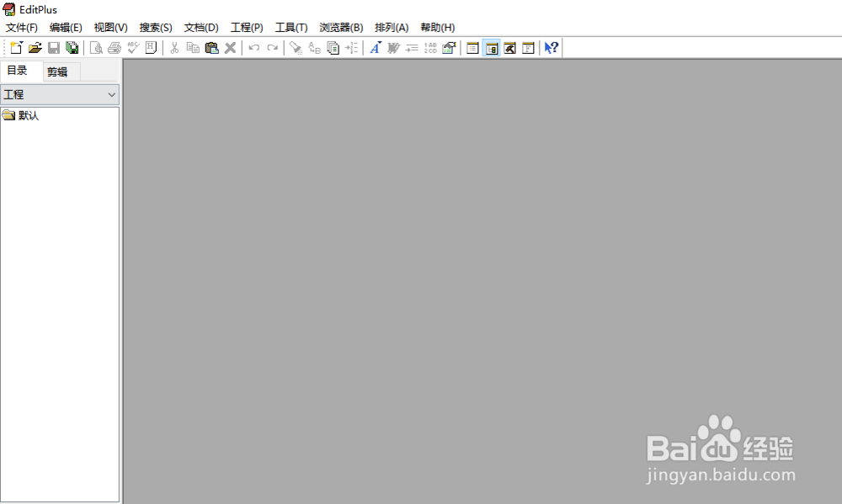Image resolution: width=842 pixels, height=504 pixels.
Task: Open the 文件(F) menu
Action: tap(22, 28)
